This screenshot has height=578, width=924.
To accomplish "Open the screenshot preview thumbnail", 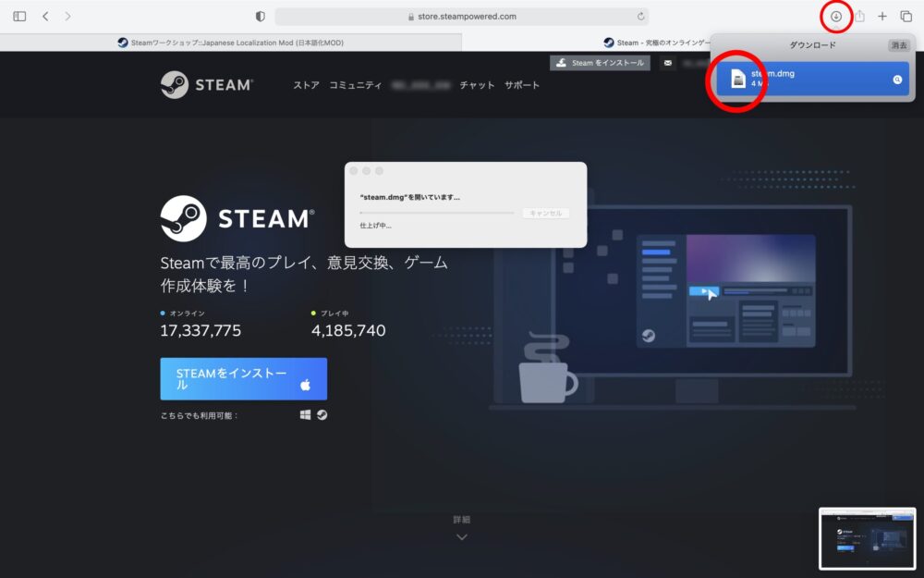I will point(867,539).
